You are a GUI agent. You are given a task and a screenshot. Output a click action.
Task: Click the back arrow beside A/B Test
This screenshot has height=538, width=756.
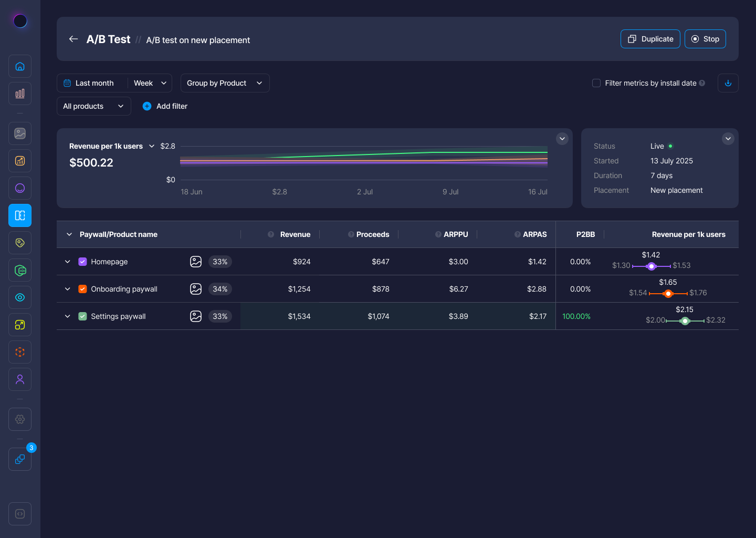click(x=73, y=39)
